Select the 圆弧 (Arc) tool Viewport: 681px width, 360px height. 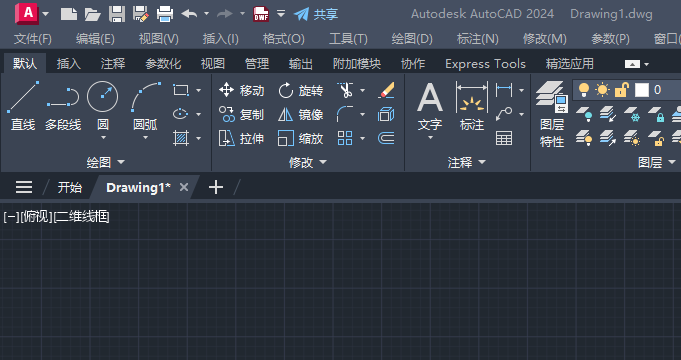(x=145, y=109)
